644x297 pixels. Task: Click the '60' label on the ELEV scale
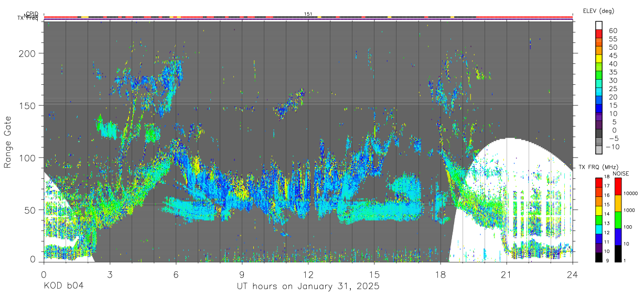(612, 30)
